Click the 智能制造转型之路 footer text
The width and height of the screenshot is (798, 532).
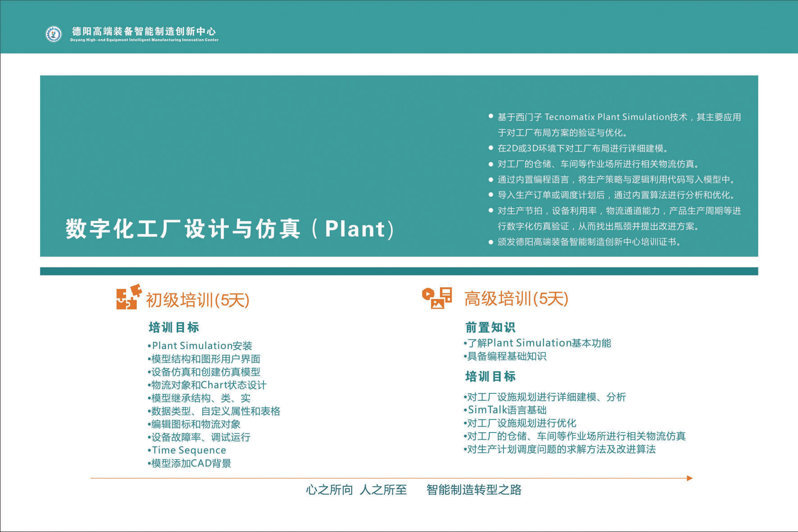click(474, 490)
